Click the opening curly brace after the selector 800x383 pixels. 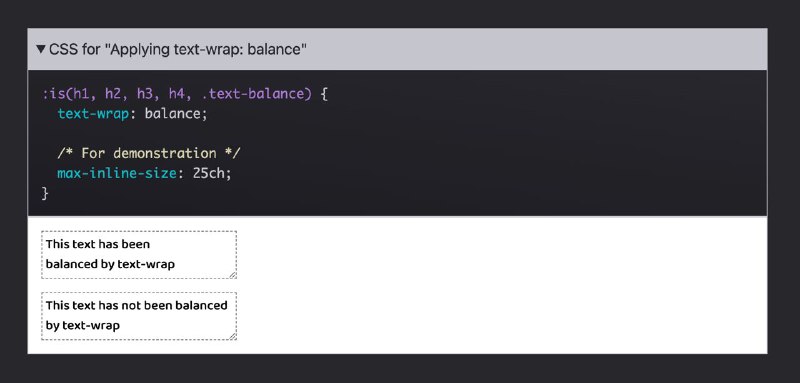tap(324, 94)
